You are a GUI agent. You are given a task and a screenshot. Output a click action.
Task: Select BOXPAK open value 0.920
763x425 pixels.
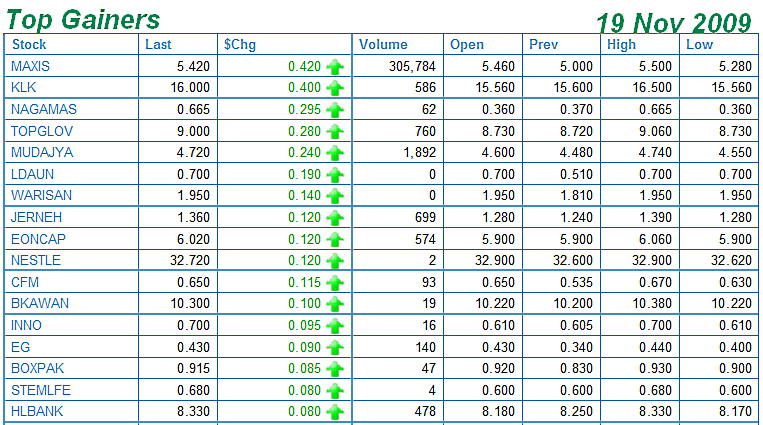coord(498,368)
